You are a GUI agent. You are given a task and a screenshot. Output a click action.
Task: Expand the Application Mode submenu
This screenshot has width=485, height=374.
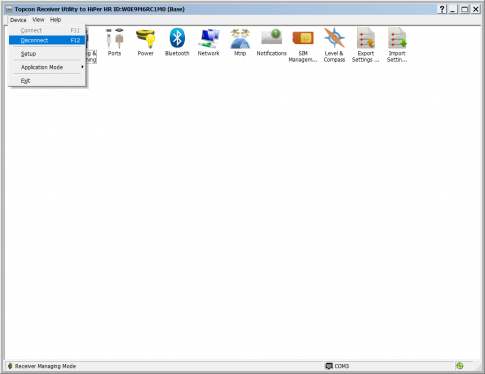47,67
